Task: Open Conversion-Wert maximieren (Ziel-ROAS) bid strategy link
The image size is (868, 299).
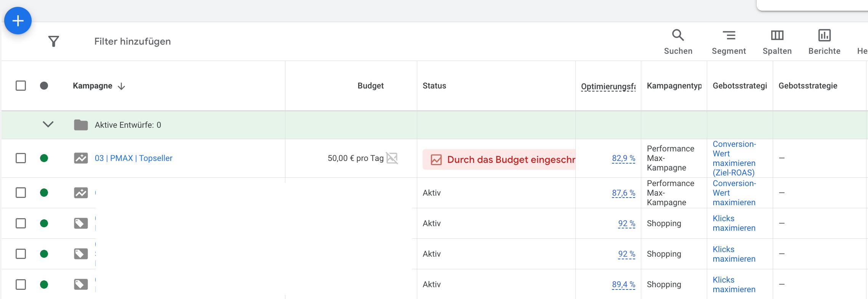Action: [734, 158]
